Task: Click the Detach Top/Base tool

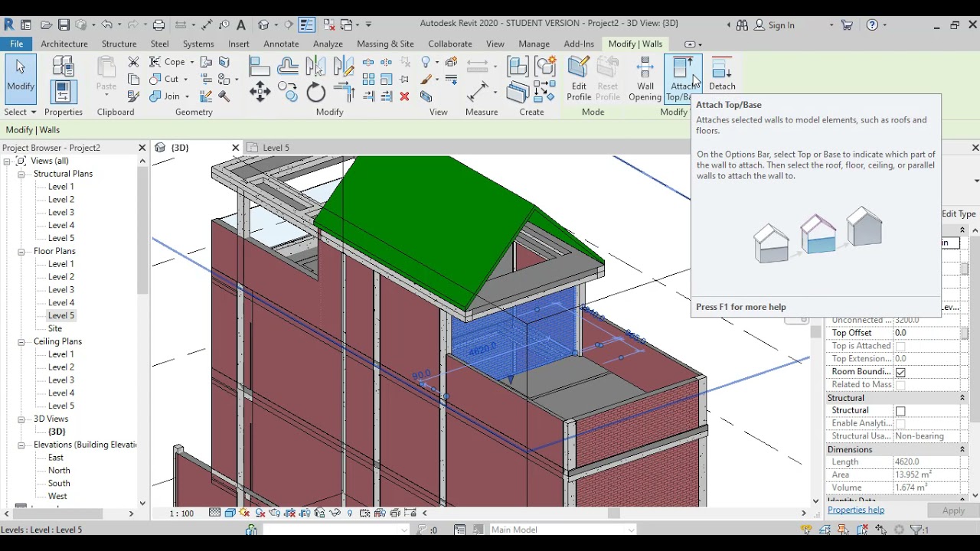Action: pyautogui.click(x=722, y=75)
